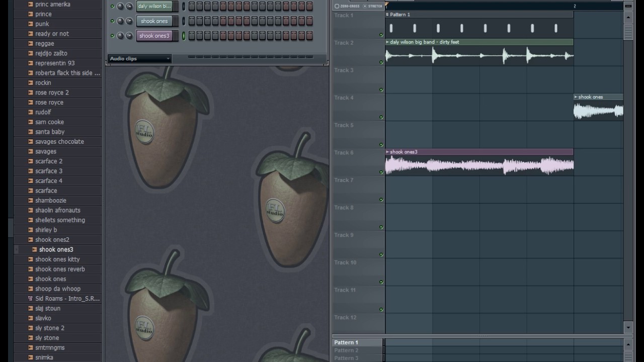The width and height of the screenshot is (644, 362).
Task: Mute playlist Track 6
Action: [381, 172]
